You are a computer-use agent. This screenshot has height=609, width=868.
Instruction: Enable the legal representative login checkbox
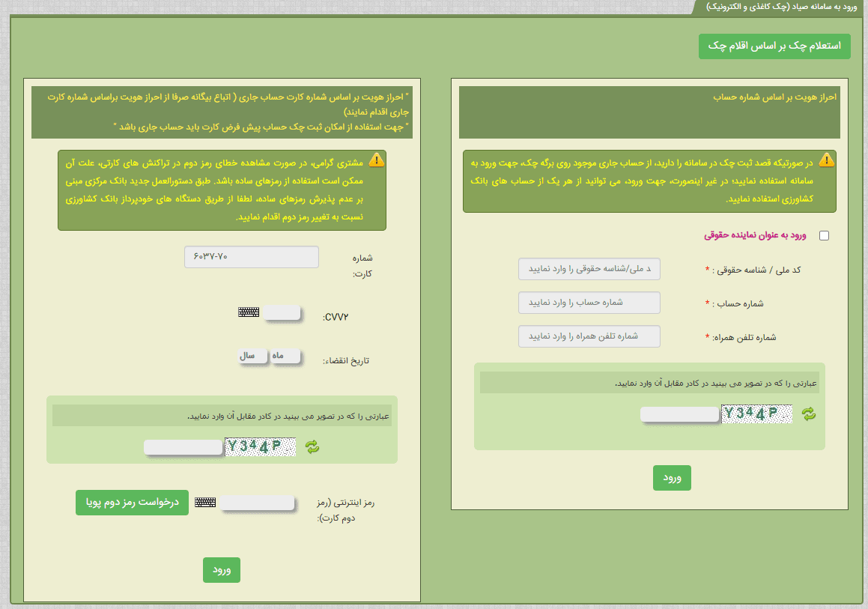pos(825,235)
